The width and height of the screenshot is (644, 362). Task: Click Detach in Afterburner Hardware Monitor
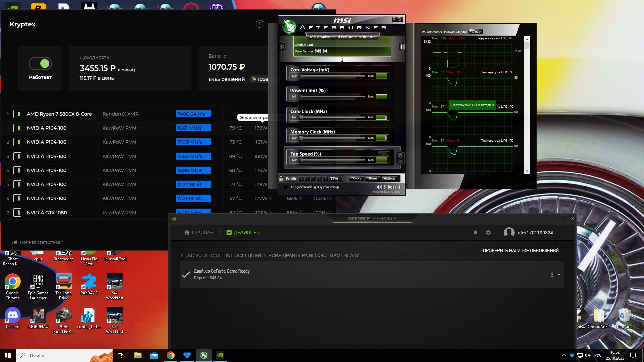(x=476, y=32)
